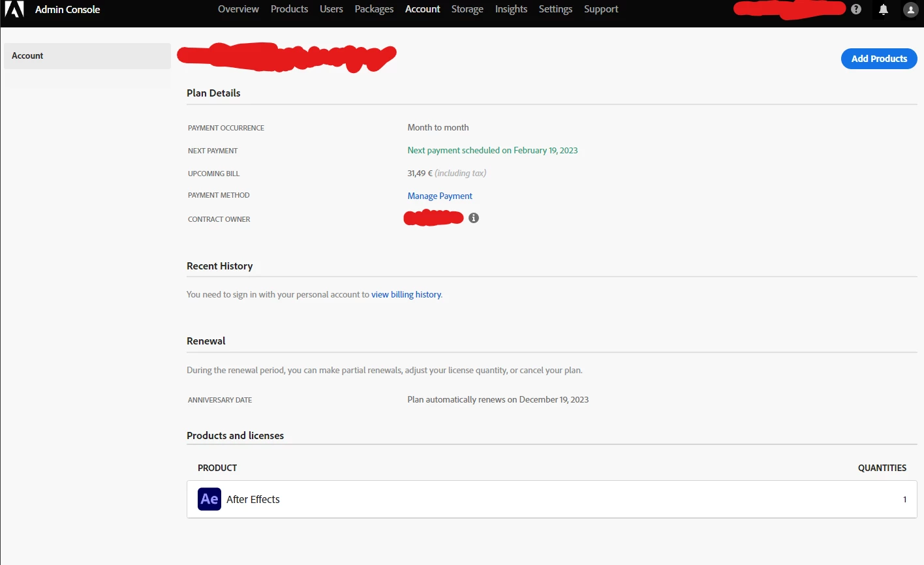Viewport: 924px width, 565px height.
Task: Click the Admin Console title
Action: click(x=67, y=9)
